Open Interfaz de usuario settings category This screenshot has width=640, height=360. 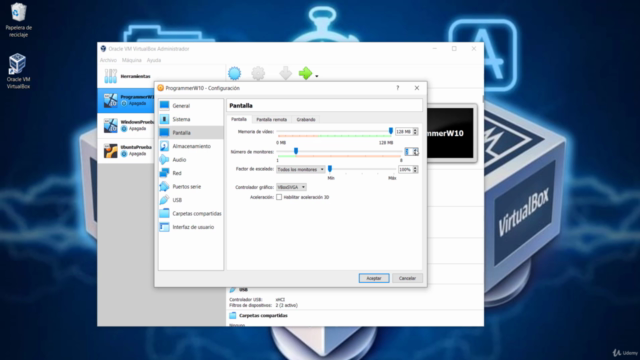coord(191,227)
